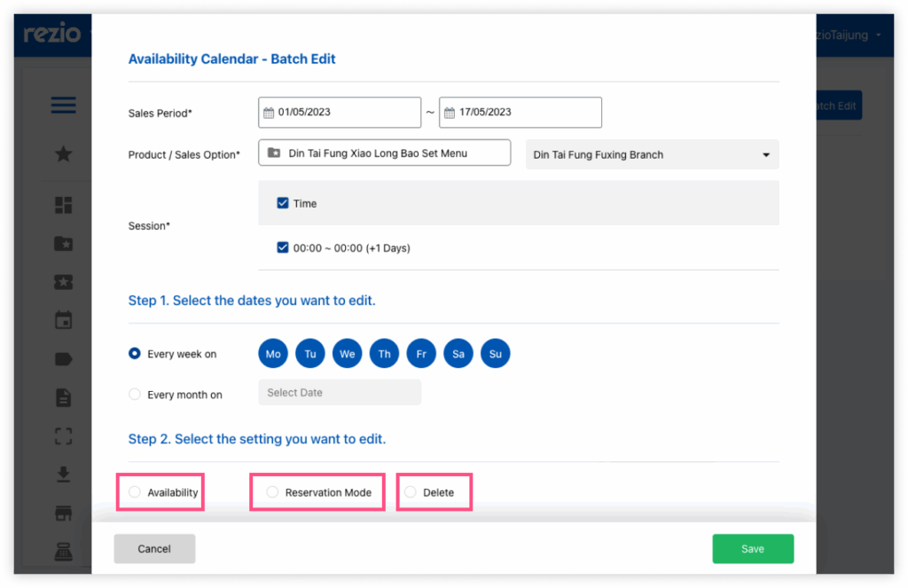Click the tag label sidebar icon
908x588 pixels.
tap(63, 359)
